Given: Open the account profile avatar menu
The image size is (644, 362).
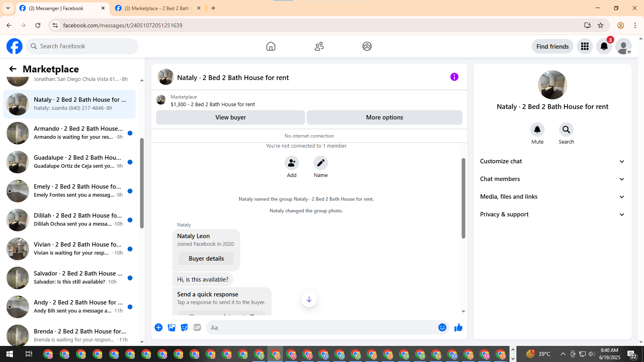Looking at the screenshot, I should (x=623, y=46).
